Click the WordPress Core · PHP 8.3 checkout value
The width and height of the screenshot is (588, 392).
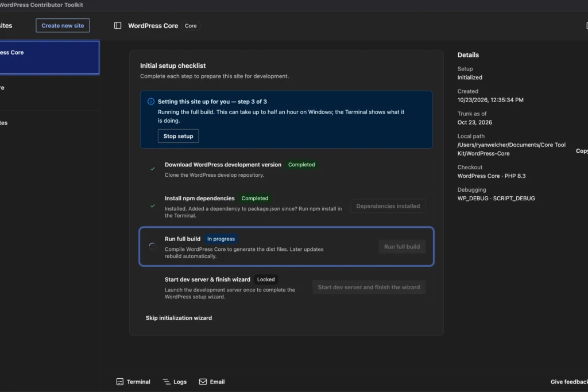tap(492, 176)
